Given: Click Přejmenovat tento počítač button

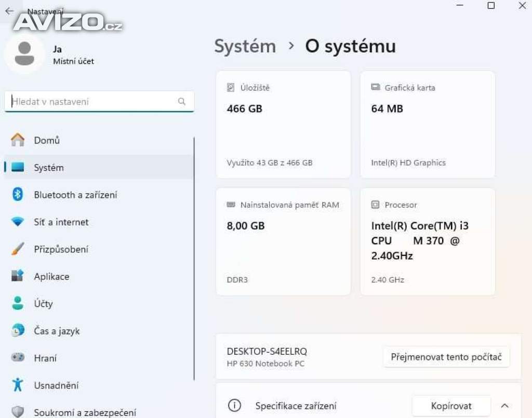Looking at the screenshot, I should click(446, 357).
